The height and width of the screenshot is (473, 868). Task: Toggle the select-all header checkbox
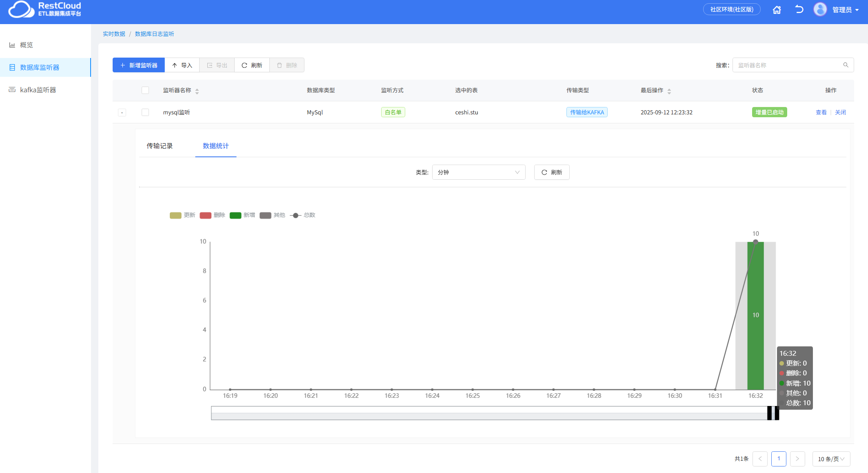coord(145,90)
